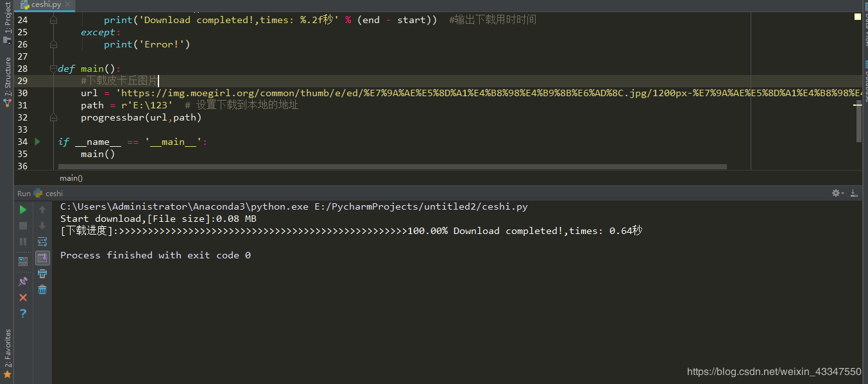The height and width of the screenshot is (384, 868).
Task: Pin the Run tab with the pin icon
Action: 23,281
